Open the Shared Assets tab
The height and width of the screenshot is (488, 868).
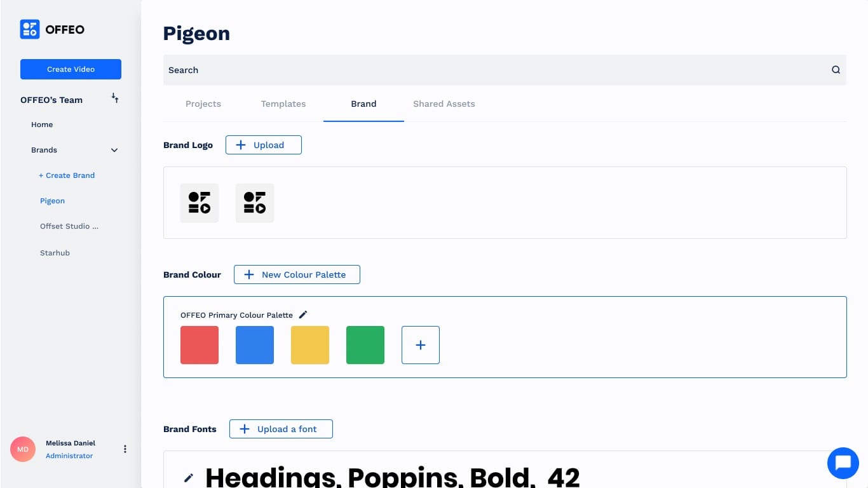point(444,104)
